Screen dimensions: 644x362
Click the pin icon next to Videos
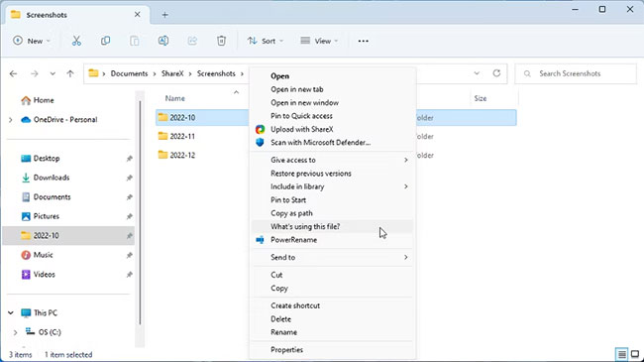130,275
